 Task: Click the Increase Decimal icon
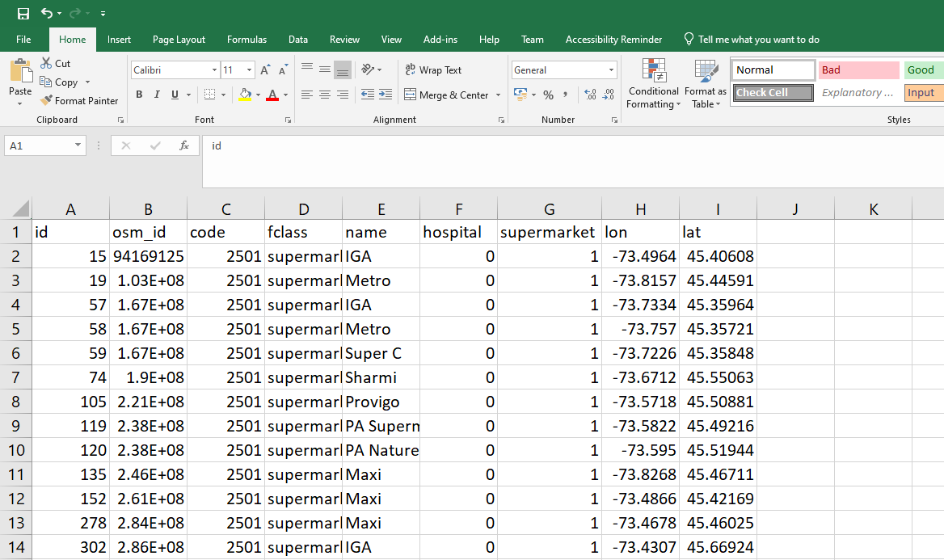tap(589, 95)
